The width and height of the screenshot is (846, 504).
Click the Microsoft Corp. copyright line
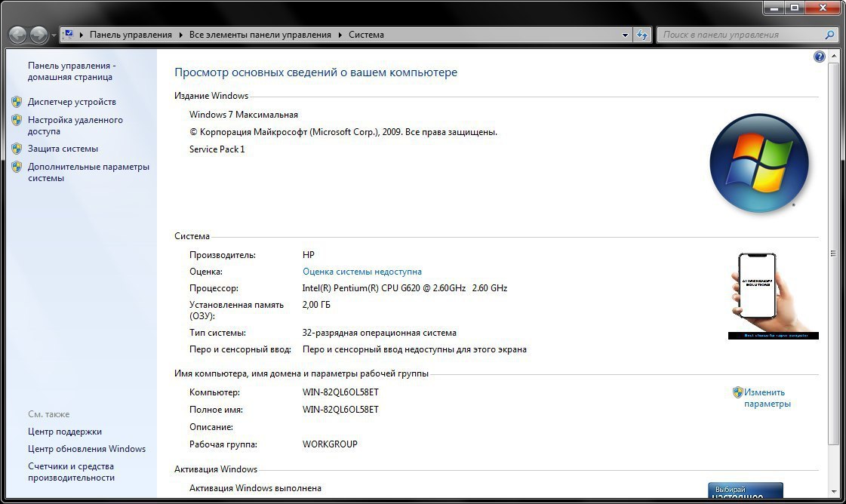[x=343, y=132]
